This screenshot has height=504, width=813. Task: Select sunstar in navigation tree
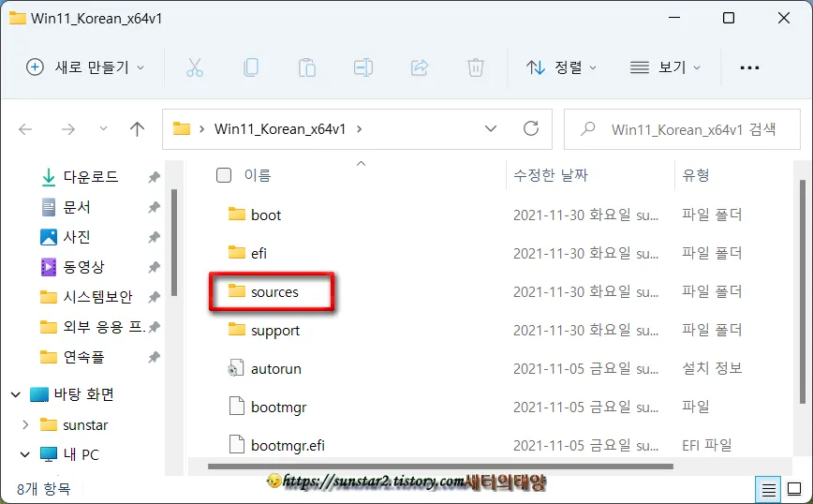pyautogui.click(x=85, y=425)
